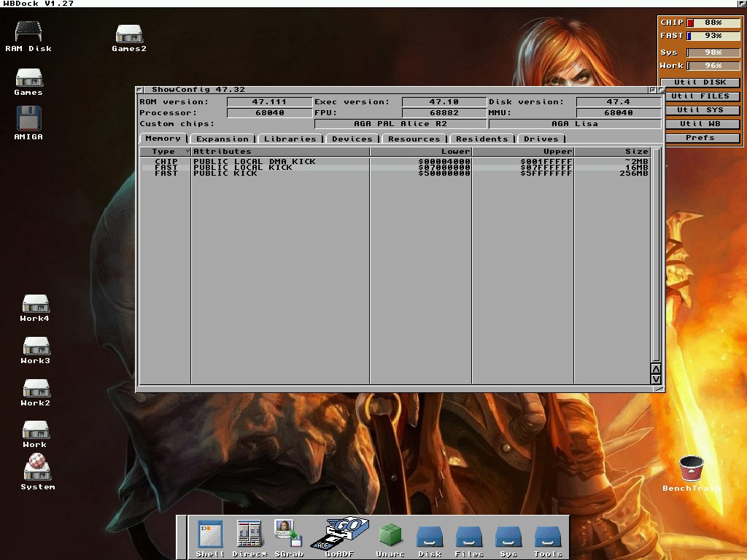Select the Work2 drive icon
Viewport: 747px width, 560px height.
35,392
